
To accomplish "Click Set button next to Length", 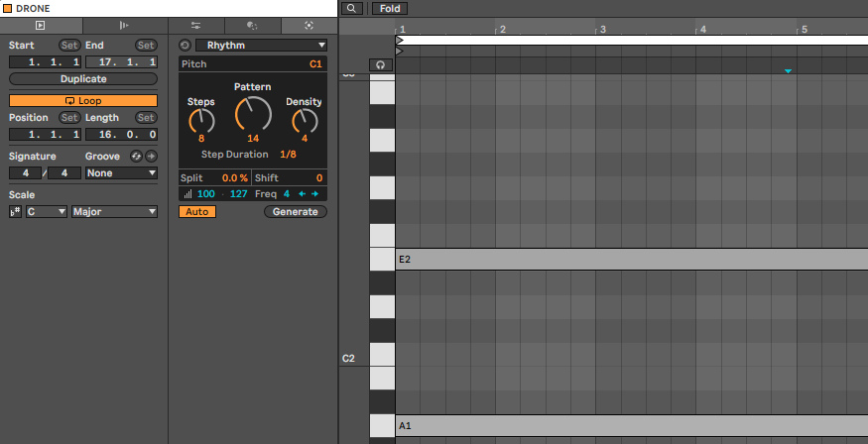I will tap(146, 118).
